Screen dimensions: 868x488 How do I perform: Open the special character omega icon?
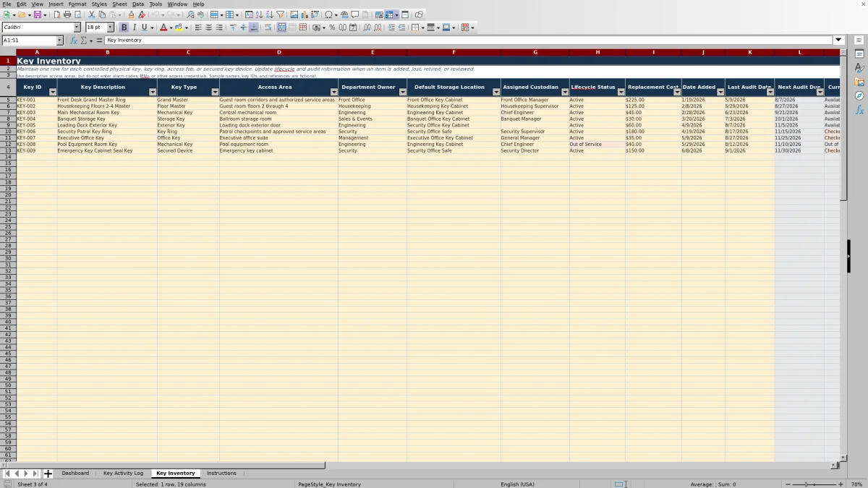click(329, 14)
